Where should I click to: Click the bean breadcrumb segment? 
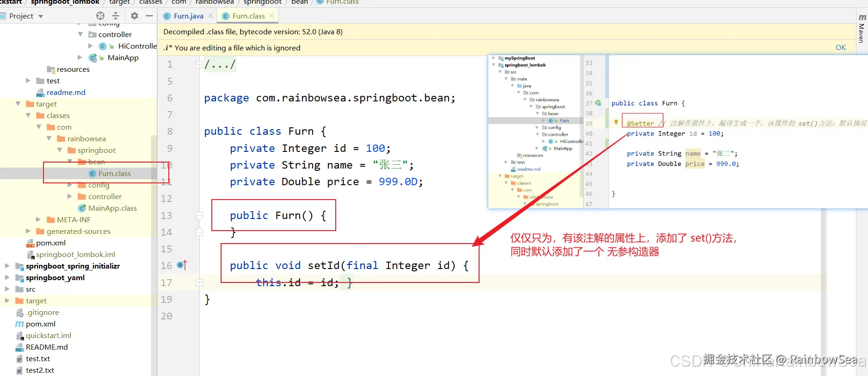pyautogui.click(x=299, y=2)
